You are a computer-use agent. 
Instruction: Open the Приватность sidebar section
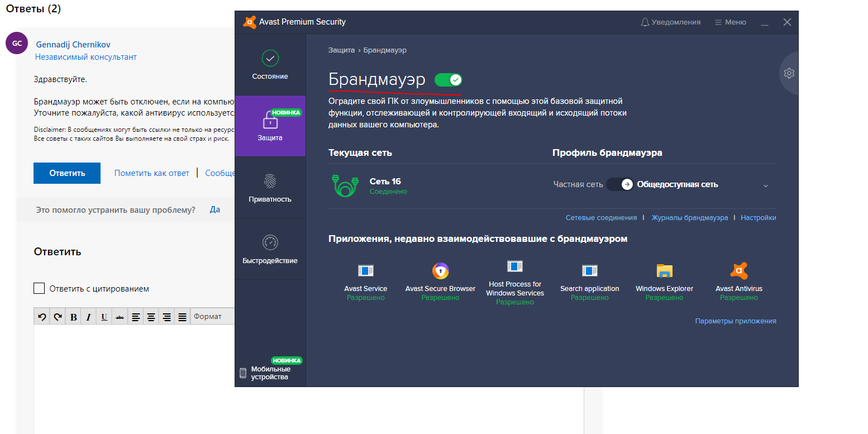[270, 188]
